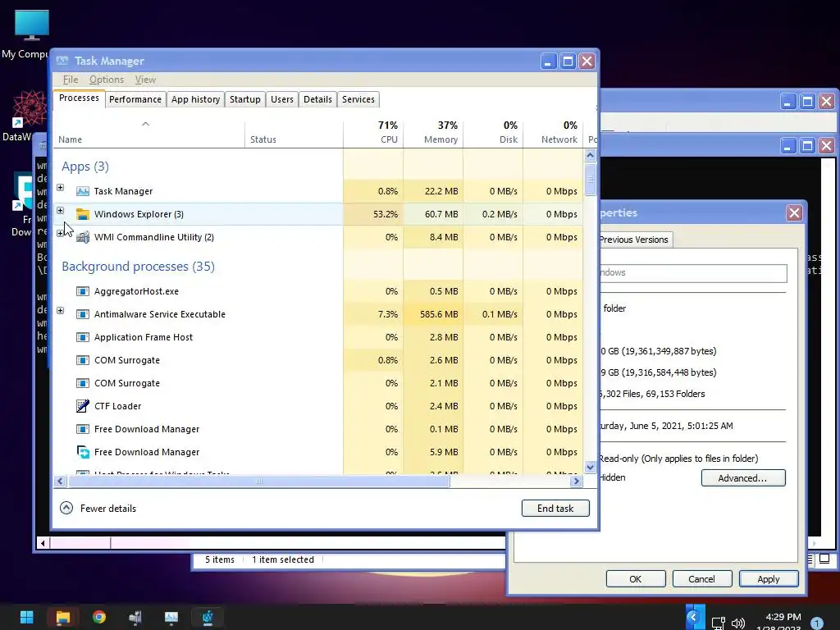Switch to the Details tab
The height and width of the screenshot is (630, 840).
pos(317,99)
